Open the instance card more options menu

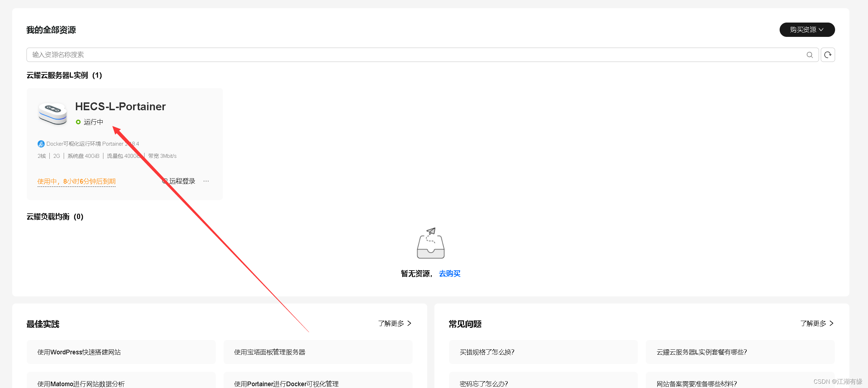click(206, 181)
